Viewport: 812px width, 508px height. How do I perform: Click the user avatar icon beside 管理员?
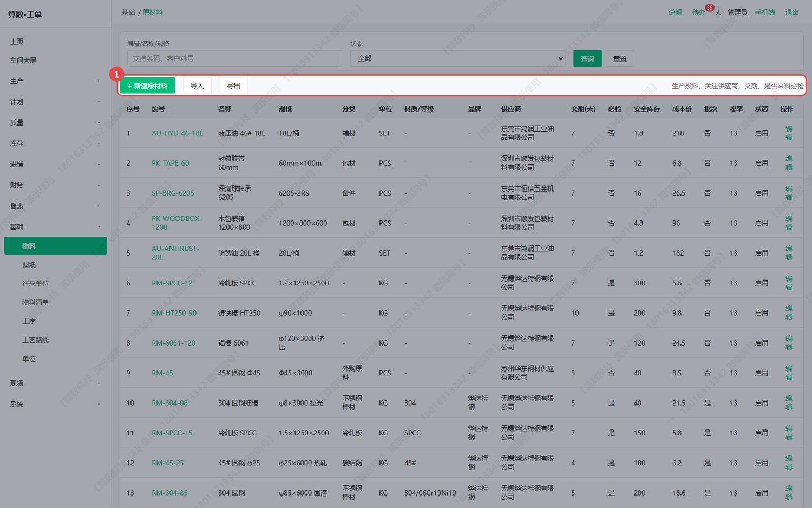[718, 12]
